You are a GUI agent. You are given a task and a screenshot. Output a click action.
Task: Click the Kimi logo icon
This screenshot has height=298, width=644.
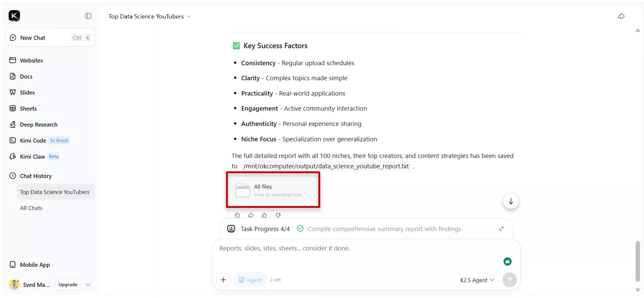point(14,16)
